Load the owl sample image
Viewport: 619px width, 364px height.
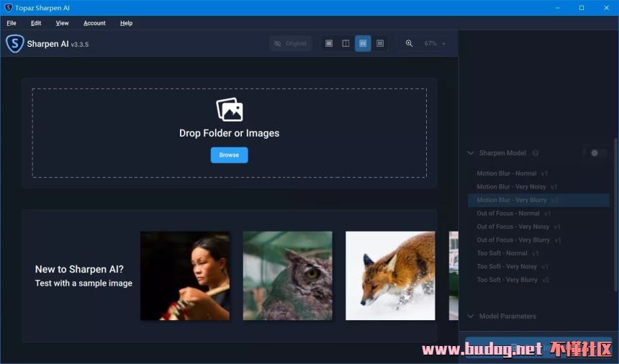tap(288, 276)
